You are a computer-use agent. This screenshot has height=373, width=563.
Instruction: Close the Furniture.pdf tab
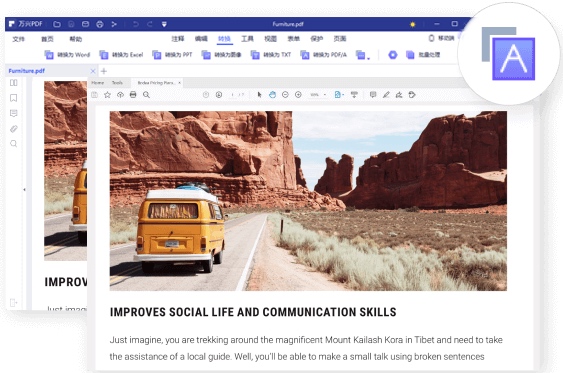(x=93, y=71)
